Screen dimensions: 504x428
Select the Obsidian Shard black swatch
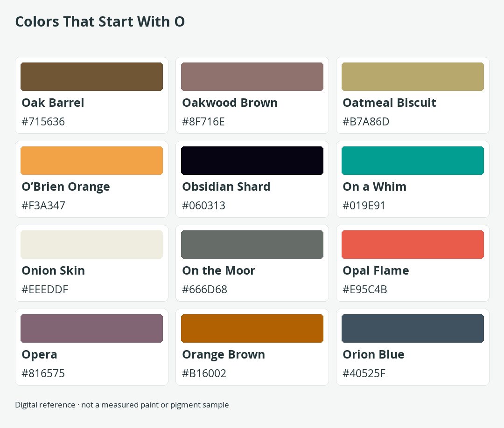252,160
